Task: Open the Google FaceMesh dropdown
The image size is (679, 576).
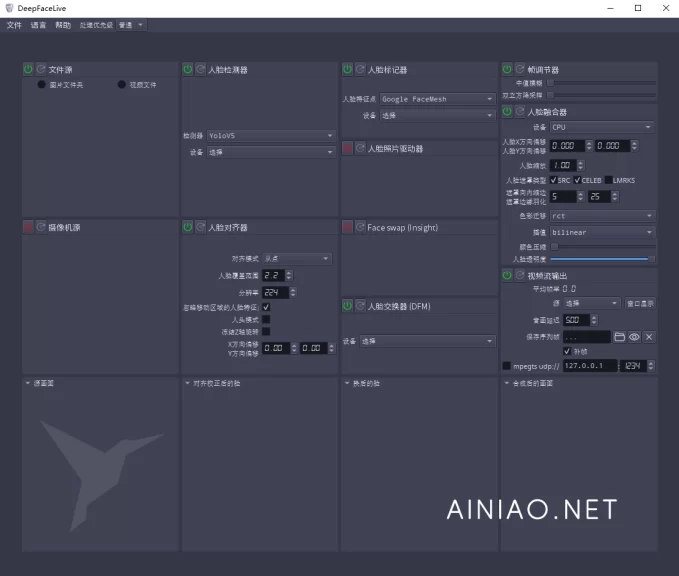Action: click(x=437, y=99)
